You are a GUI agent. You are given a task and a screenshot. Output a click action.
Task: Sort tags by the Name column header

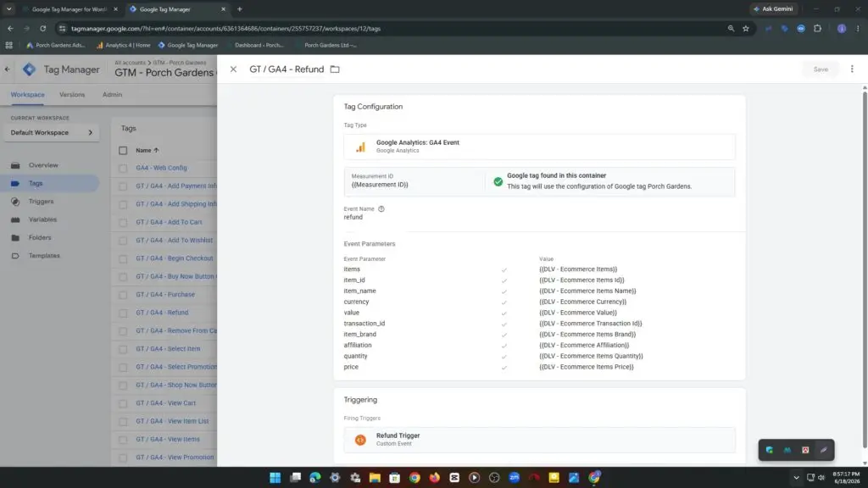click(147, 151)
